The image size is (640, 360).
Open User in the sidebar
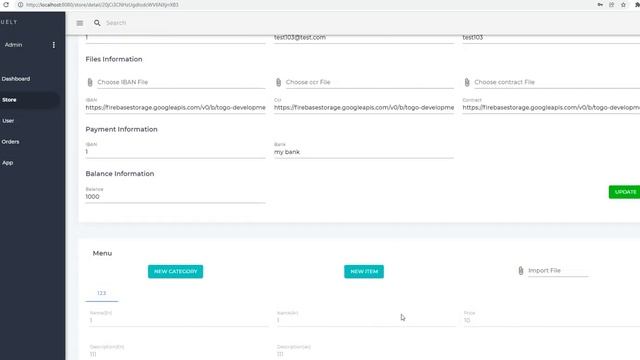pos(8,121)
